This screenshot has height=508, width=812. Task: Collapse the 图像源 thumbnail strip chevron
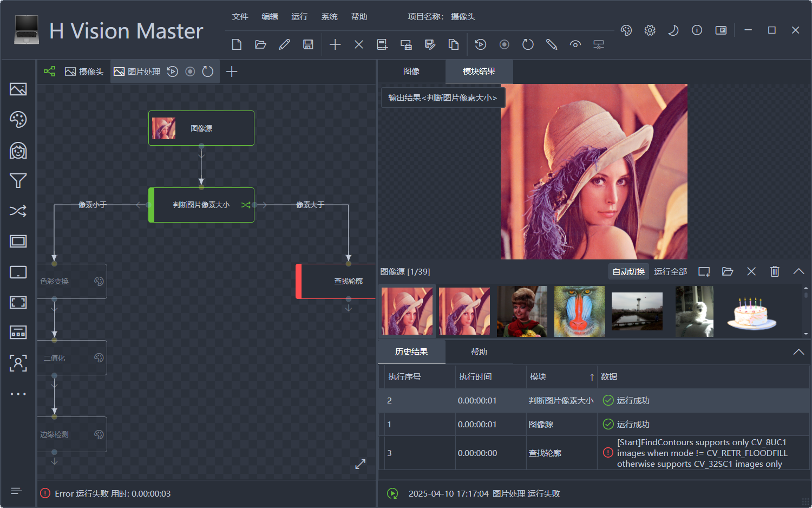point(798,271)
